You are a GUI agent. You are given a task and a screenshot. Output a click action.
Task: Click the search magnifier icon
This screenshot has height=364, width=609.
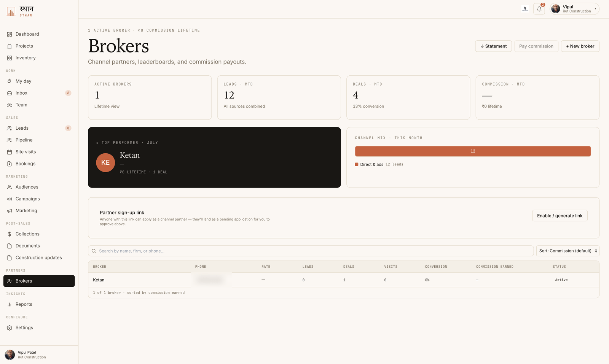pos(94,251)
